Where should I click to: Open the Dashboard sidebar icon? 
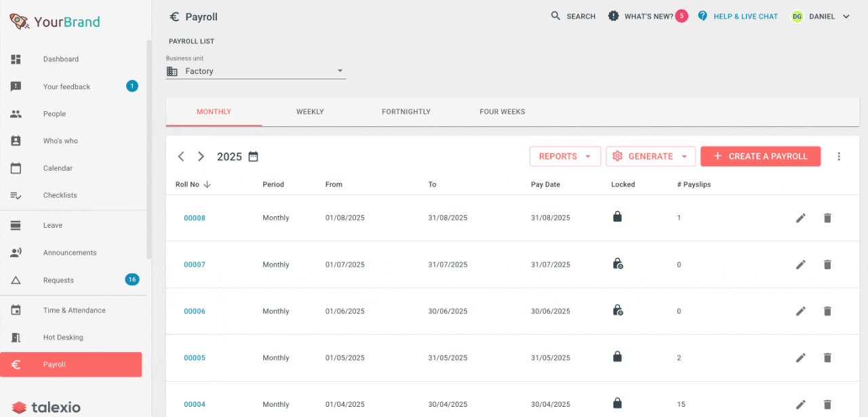pyautogui.click(x=16, y=59)
